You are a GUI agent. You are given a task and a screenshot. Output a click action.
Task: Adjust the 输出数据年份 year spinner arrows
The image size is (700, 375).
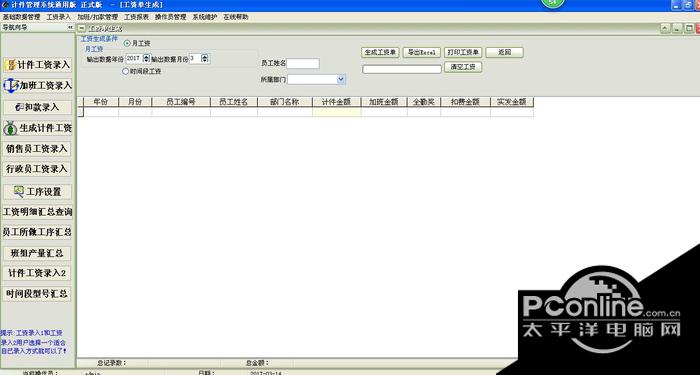[x=146, y=58]
